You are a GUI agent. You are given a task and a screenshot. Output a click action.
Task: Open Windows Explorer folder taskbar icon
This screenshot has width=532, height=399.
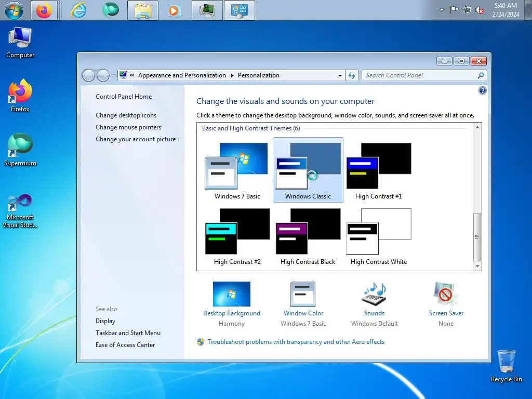point(143,10)
